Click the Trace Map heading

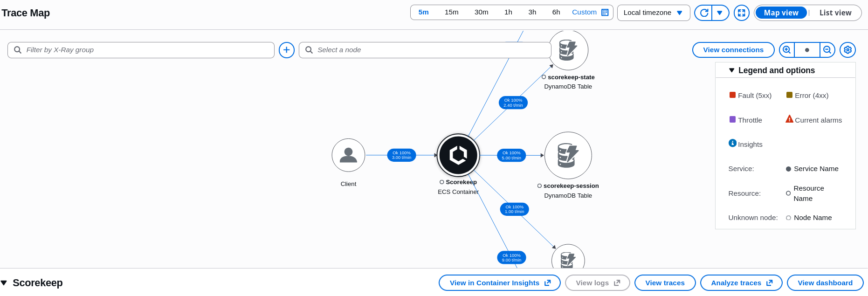(26, 13)
